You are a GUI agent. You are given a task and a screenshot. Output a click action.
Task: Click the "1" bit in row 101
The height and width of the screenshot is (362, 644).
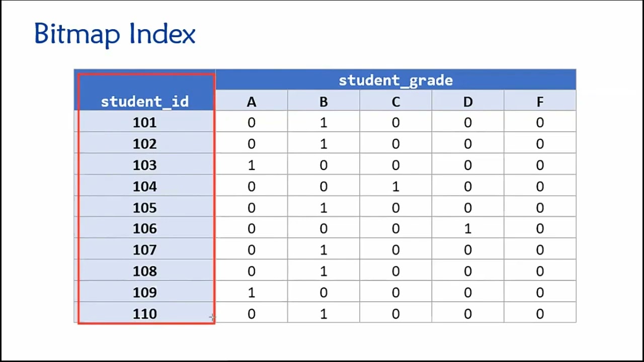click(x=324, y=122)
